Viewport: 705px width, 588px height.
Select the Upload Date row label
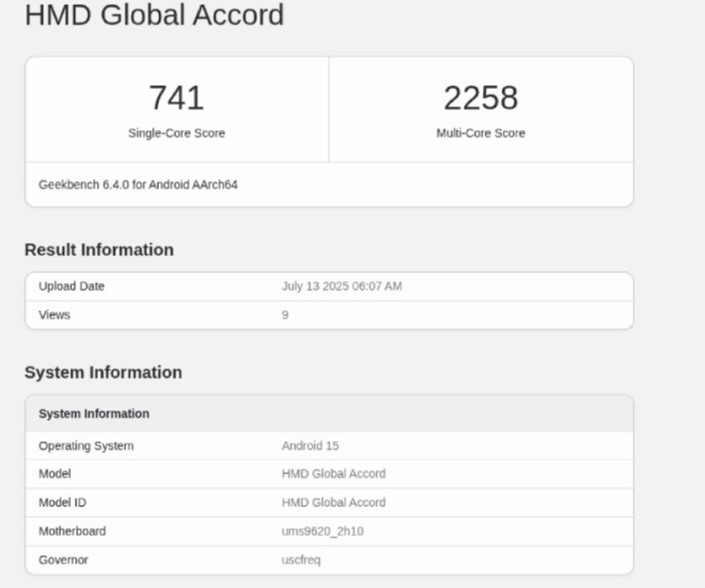[x=72, y=286]
